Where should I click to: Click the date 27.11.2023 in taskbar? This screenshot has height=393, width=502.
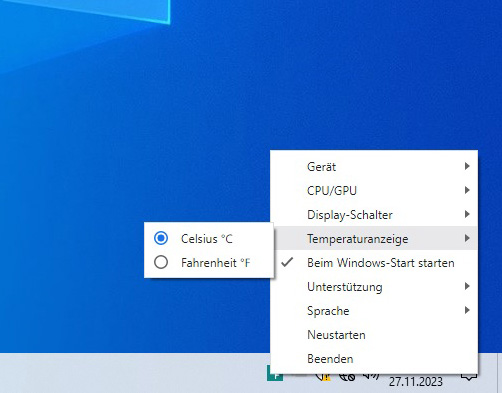pos(416,381)
